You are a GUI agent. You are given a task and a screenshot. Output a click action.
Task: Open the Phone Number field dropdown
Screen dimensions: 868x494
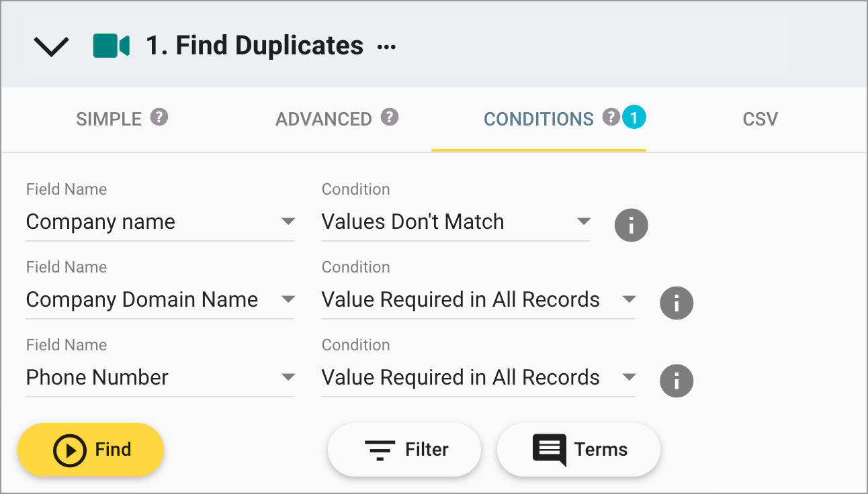click(289, 377)
